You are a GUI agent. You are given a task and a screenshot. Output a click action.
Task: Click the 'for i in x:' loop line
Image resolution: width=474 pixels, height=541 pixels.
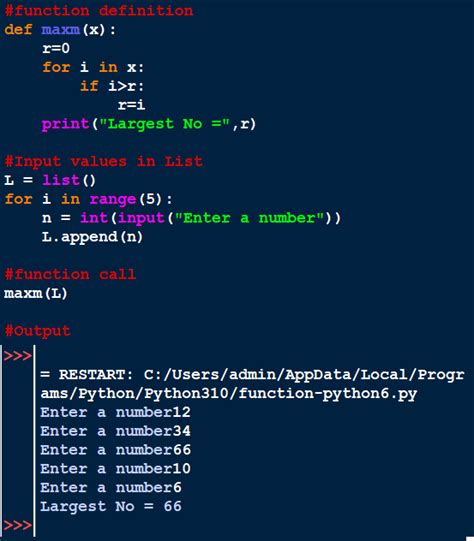[x=93, y=67]
